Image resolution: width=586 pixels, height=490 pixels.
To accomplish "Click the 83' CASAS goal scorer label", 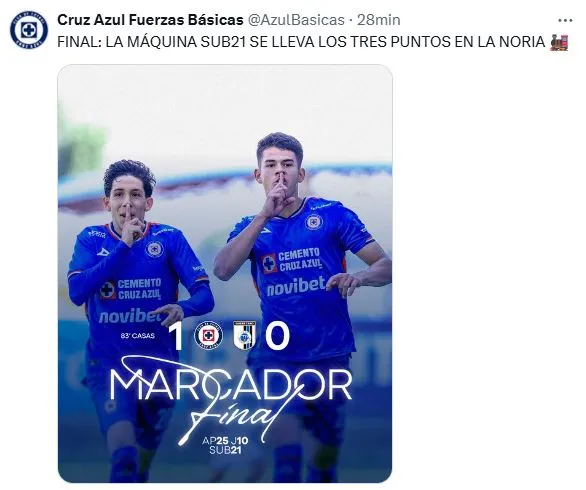I will pos(138,336).
